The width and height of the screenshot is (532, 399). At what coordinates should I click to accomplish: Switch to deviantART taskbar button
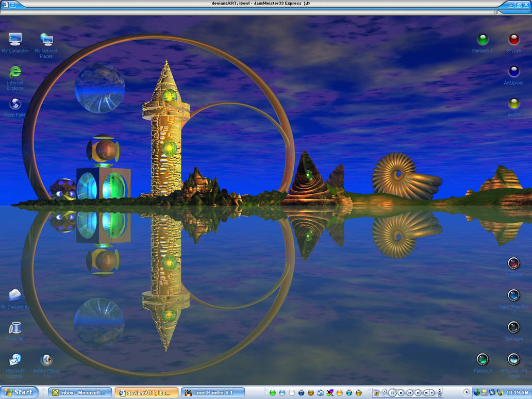(x=146, y=393)
